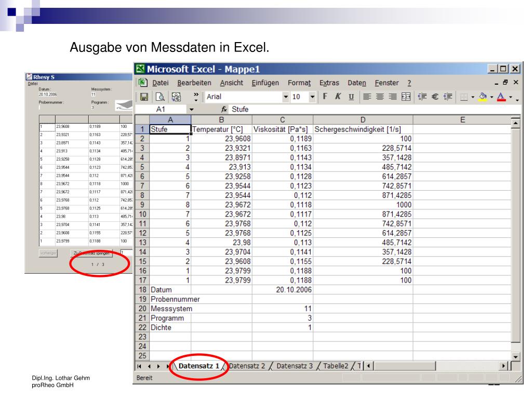Screen dimensions: 532x399
Task: Align cell text to the right
Action: (393, 97)
